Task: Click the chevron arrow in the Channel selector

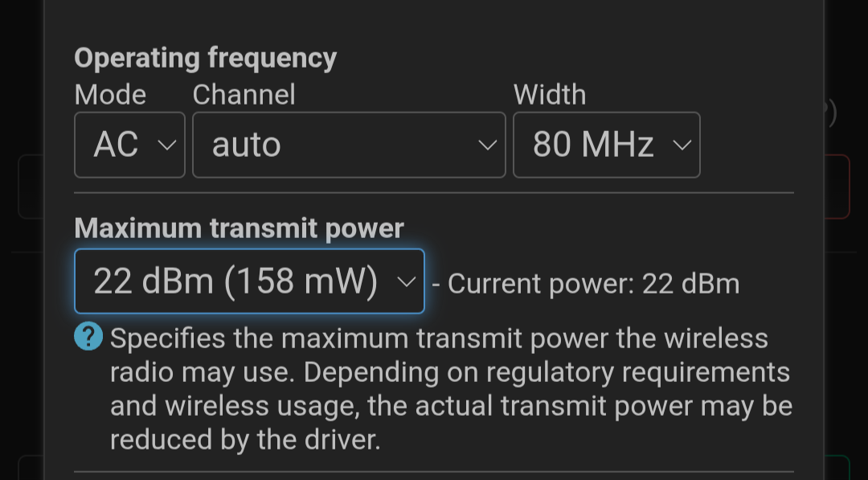Action: coord(487,145)
